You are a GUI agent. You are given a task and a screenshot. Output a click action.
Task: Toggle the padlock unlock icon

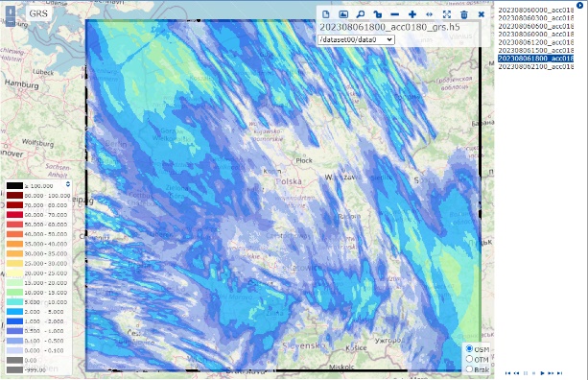click(x=378, y=14)
